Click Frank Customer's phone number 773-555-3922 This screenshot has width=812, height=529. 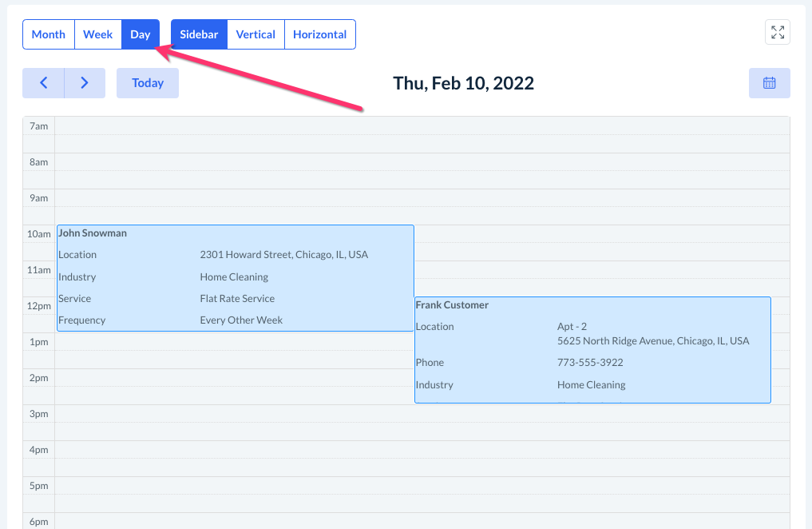[x=590, y=363]
